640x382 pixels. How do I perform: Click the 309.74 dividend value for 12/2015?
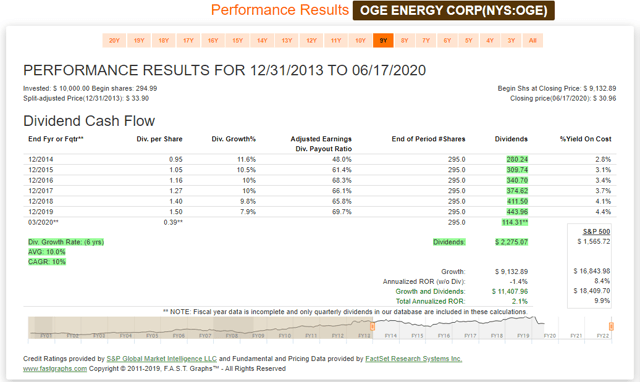click(x=517, y=170)
